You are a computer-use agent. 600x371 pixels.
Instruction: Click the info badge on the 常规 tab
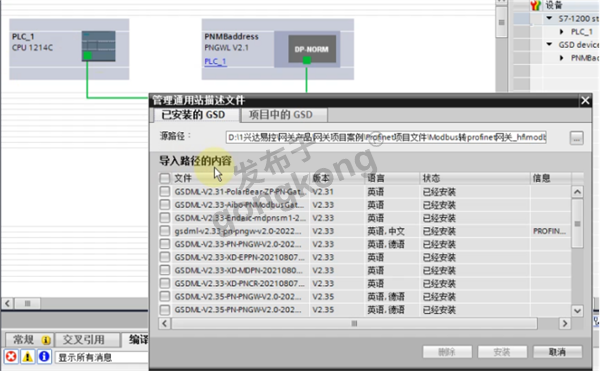point(46,340)
